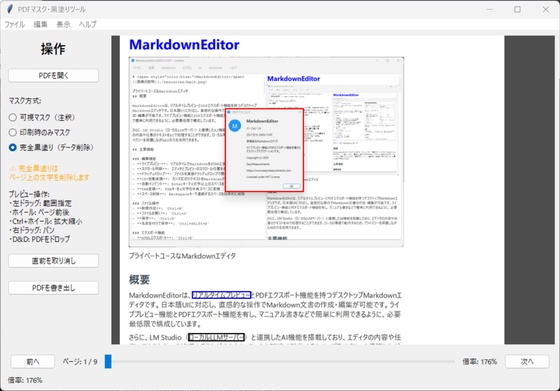Click the orange 完全黒塗りは warning text

point(49,173)
